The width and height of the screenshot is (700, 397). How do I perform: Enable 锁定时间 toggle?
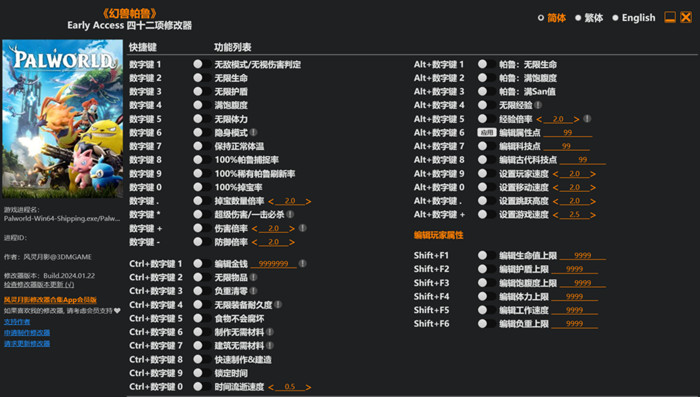202,373
